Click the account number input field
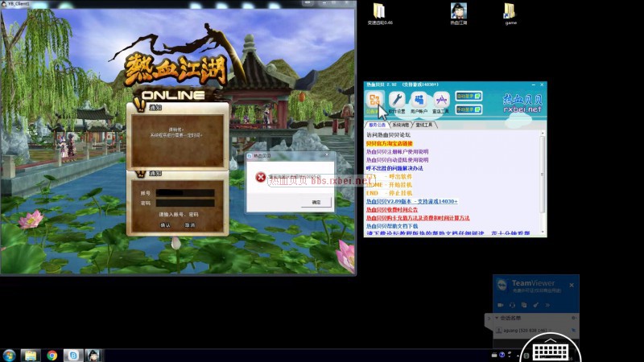 [184, 192]
